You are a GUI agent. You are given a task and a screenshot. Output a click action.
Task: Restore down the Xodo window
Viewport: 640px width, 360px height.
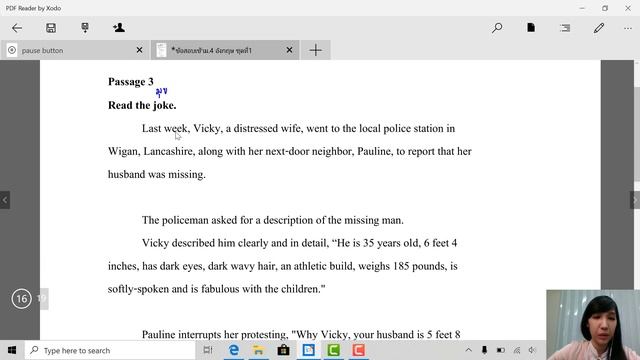click(605, 8)
